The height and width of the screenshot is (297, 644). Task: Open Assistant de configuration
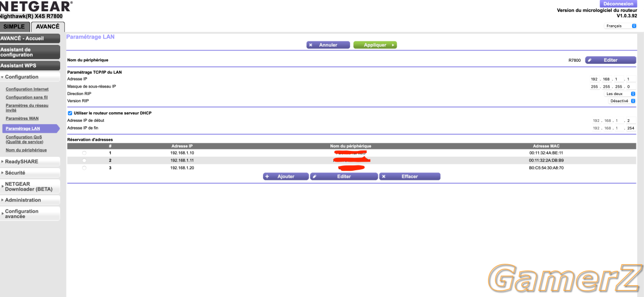(30, 52)
